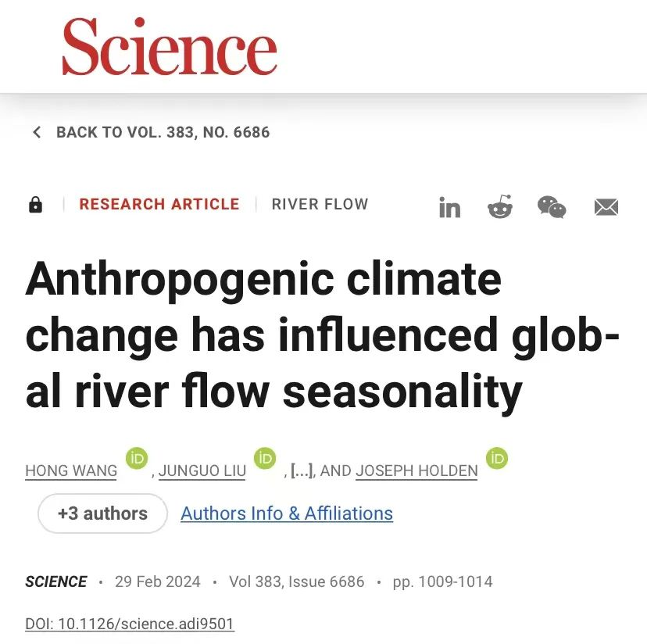Open Authors Info & Affiliations
Viewport: 647px width, 644px height.
tap(287, 513)
